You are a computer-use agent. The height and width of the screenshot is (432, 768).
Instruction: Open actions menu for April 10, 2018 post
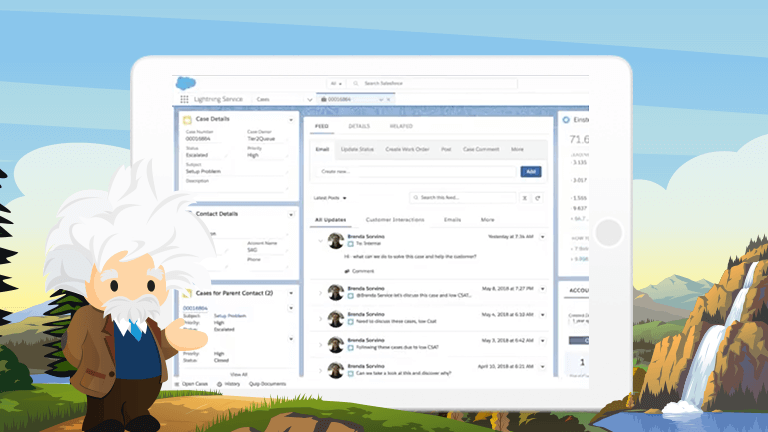(x=543, y=367)
